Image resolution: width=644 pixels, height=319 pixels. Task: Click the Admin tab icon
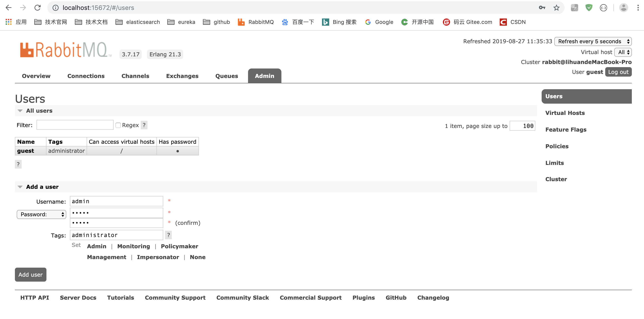264,75
